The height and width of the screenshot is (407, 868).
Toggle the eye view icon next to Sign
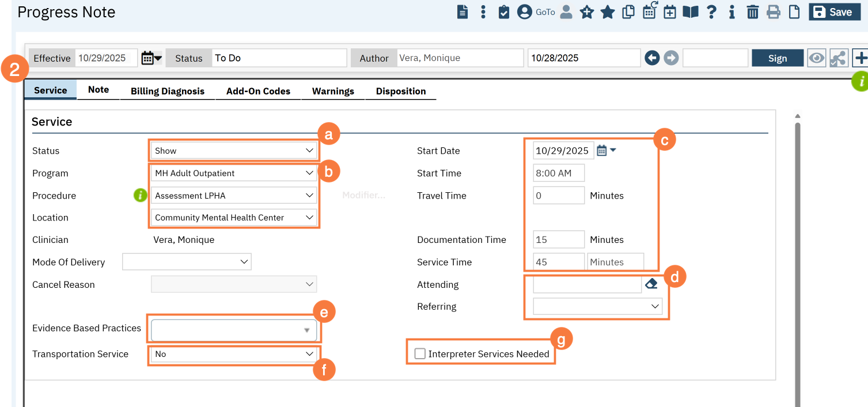click(816, 58)
